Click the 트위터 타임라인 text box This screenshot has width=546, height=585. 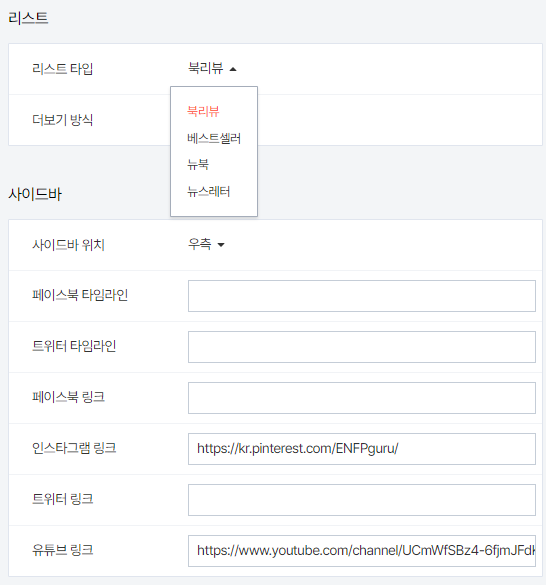tap(362, 347)
